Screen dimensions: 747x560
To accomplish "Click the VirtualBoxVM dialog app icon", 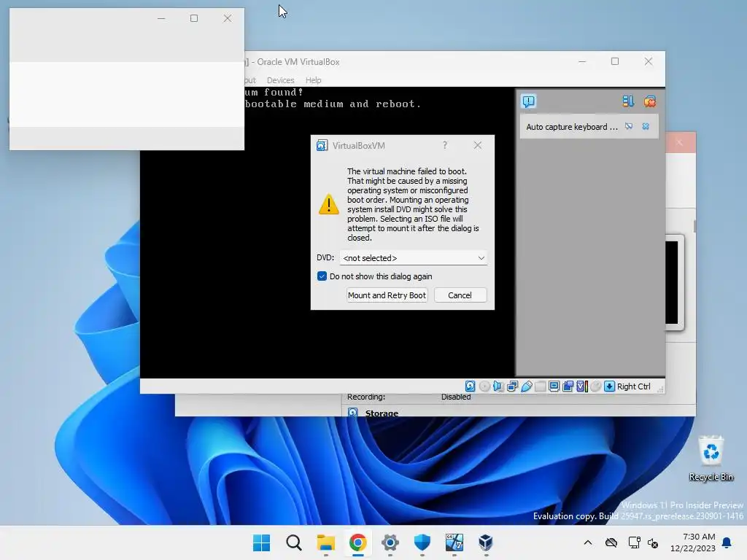I will point(322,145).
